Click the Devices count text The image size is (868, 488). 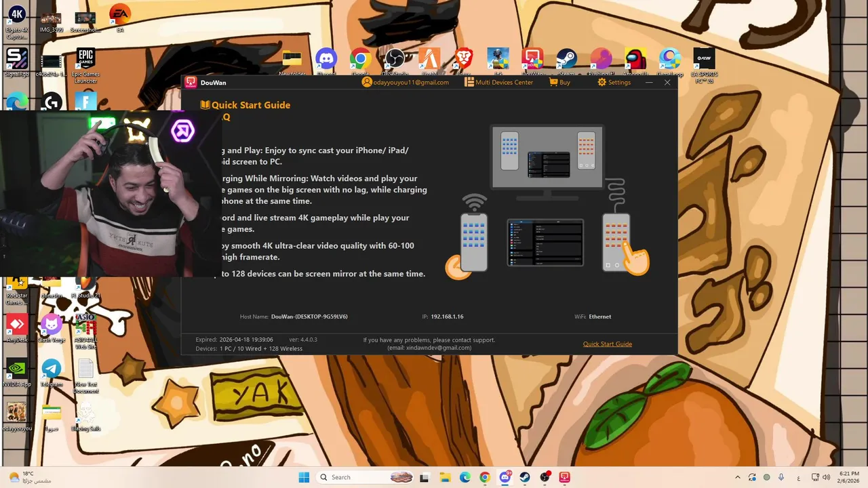point(249,348)
